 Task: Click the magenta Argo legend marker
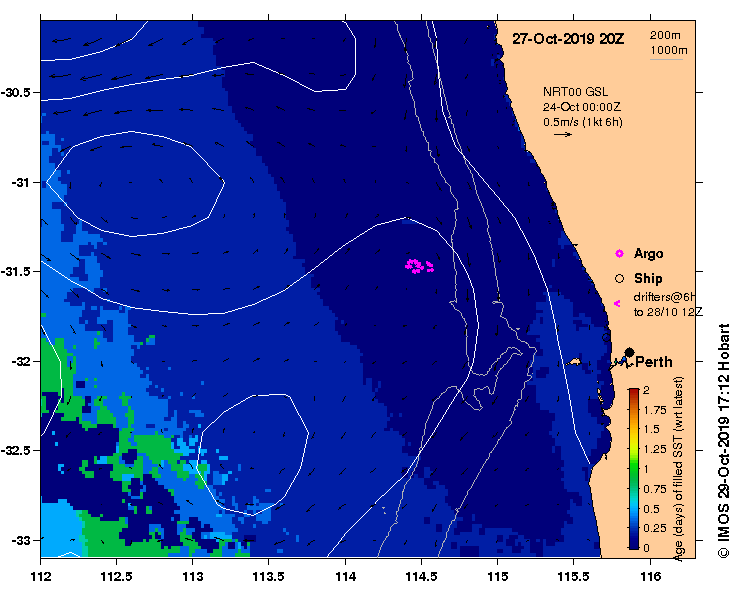(619, 254)
